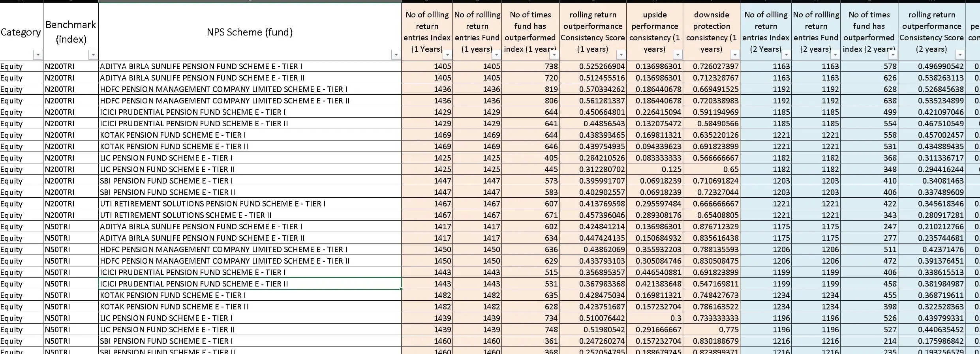Image resolution: width=980 pixels, height=354 pixels.
Task: Select the 2-year outperformed count 638
Action: (x=869, y=101)
